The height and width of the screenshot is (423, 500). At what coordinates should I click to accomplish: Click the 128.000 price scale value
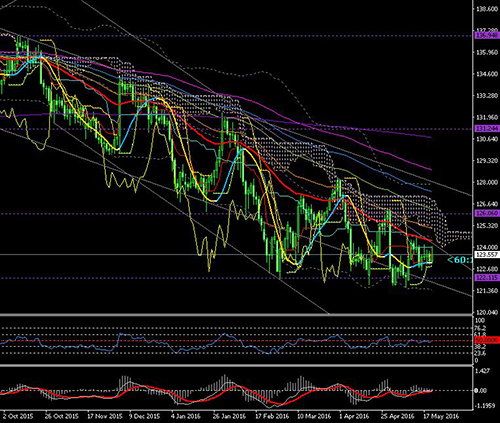pos(487,182)
